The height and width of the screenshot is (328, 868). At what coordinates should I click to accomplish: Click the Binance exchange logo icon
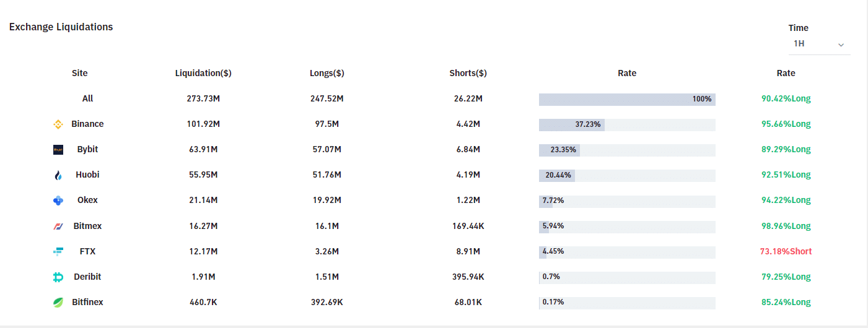(58, 124)
